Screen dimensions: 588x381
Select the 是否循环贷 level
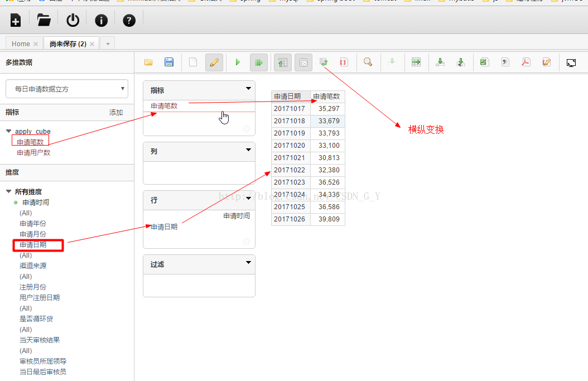36,319
